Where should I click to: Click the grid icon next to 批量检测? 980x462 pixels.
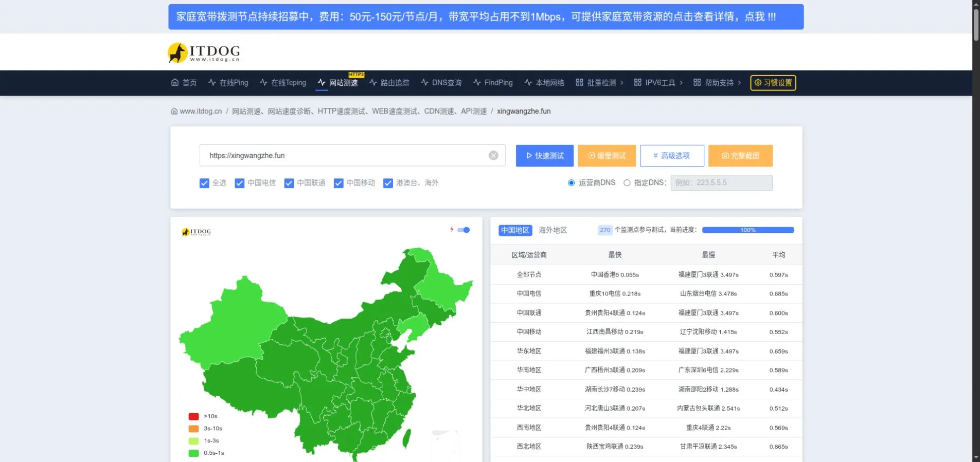[579, 83]
